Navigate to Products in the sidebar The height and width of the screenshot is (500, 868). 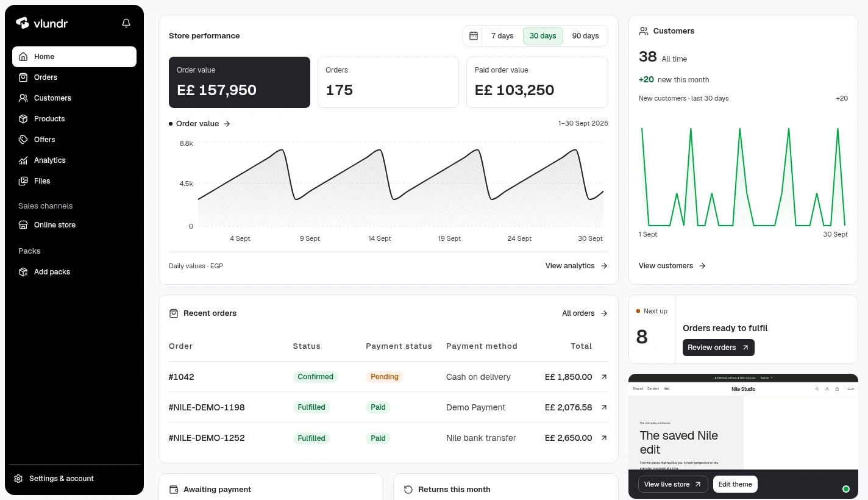click(74, 119)
